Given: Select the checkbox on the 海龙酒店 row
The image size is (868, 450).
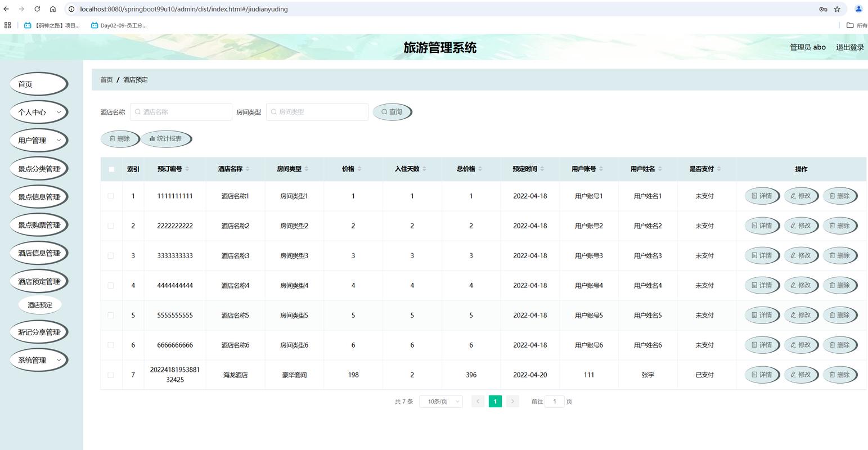Looking at the screenshot, I should click(x=111, y=375).
